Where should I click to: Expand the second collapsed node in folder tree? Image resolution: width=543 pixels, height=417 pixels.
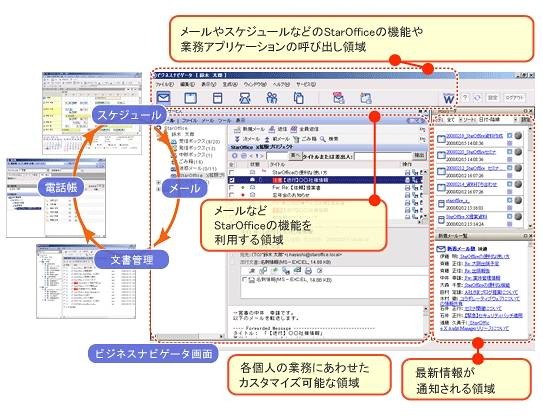click(x=158, y=189)
